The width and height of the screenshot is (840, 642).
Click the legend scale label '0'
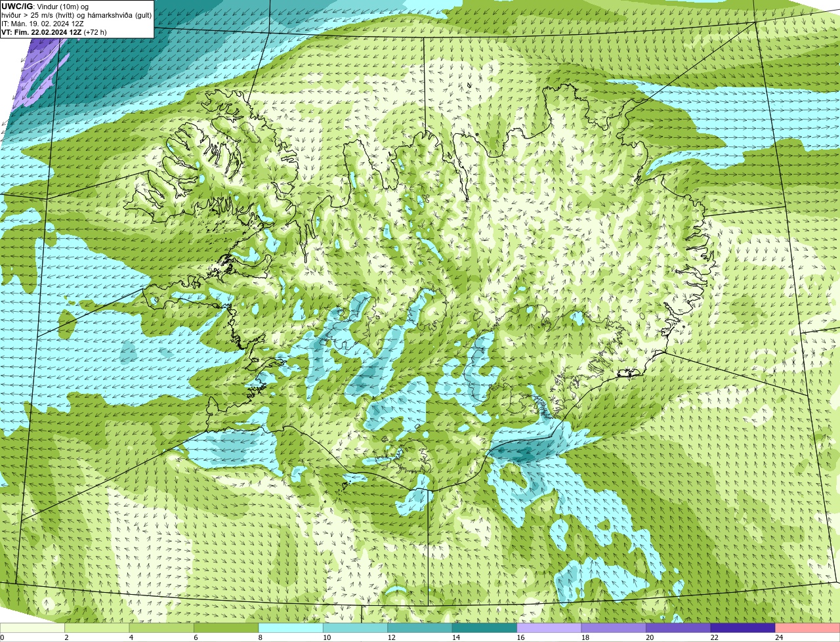(x=2, y=637)
